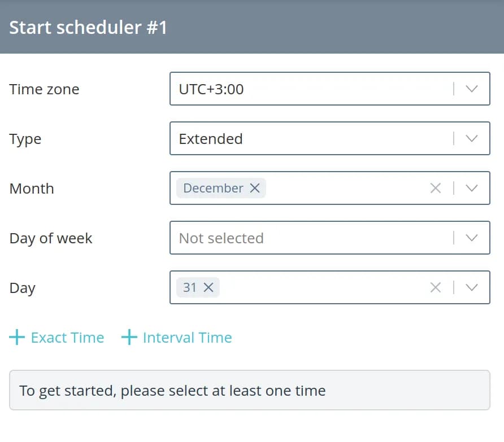504x442 pixels.
Task: Remove the December chip from Month
Action: tap(255, 188)
